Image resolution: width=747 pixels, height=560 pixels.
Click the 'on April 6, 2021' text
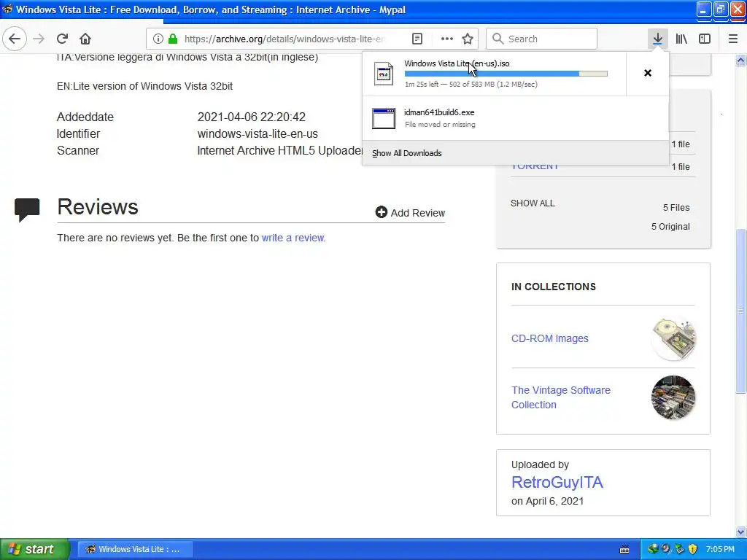pyautogui.click(x=547, y=501)
